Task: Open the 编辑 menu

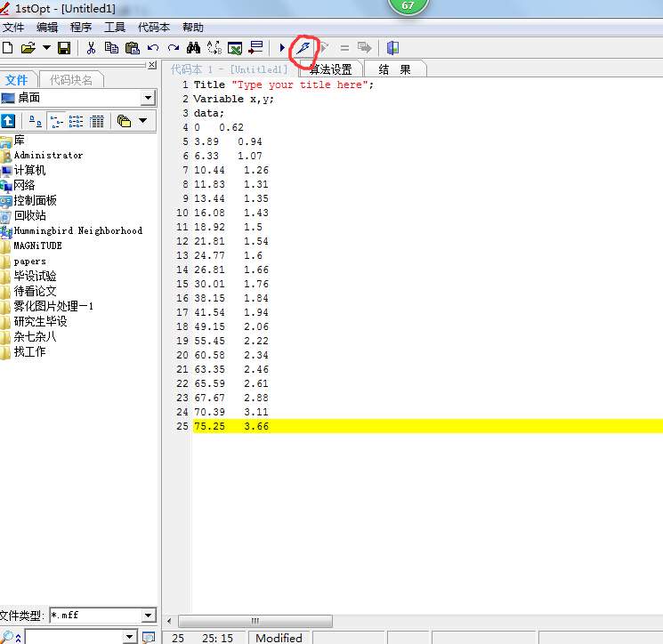Action: click(47, 28)
